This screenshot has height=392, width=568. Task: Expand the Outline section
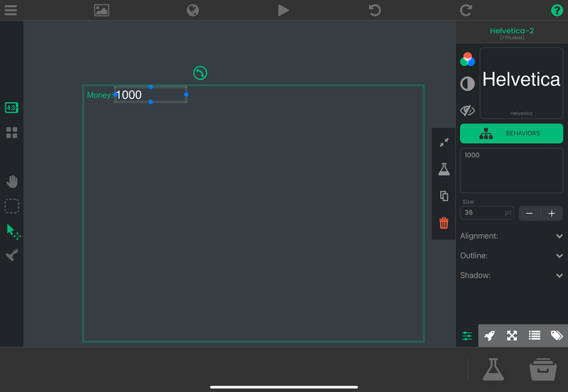tap(511, 256)
